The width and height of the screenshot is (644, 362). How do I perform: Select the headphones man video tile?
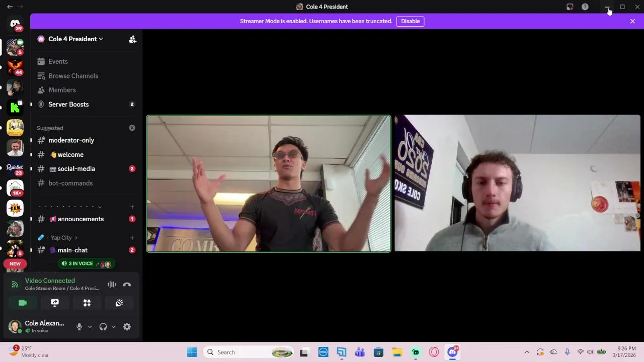coord(517,183)
